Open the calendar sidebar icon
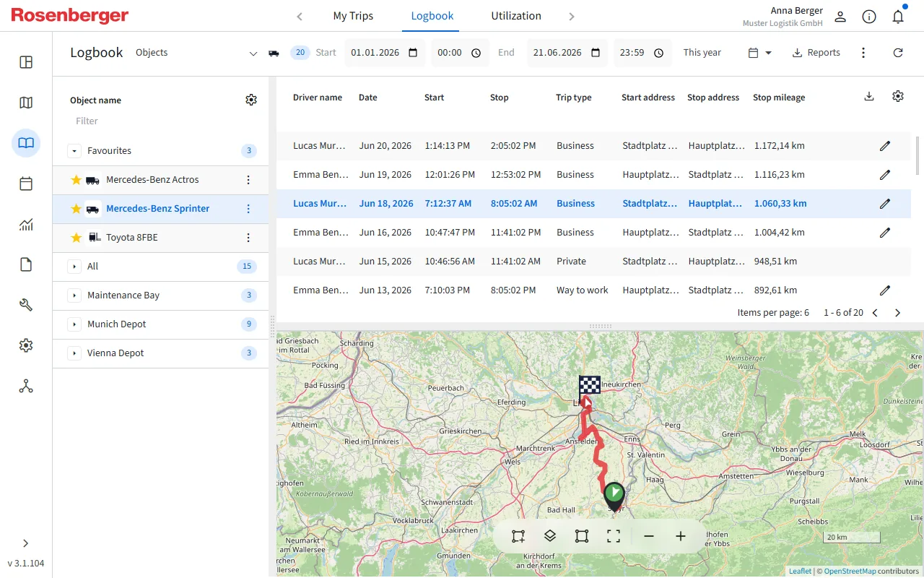924x578 pixels. (x=26, y=184)
